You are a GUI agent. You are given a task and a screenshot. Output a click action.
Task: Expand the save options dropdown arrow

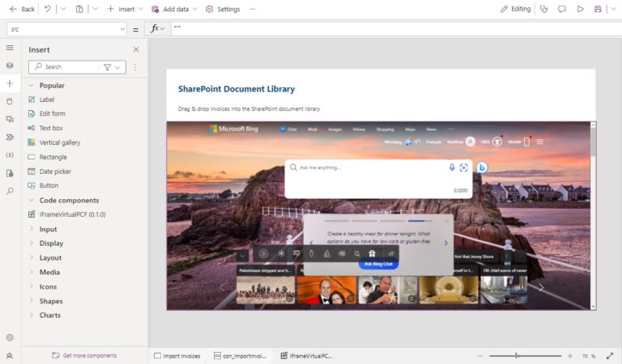pos(614,9)
